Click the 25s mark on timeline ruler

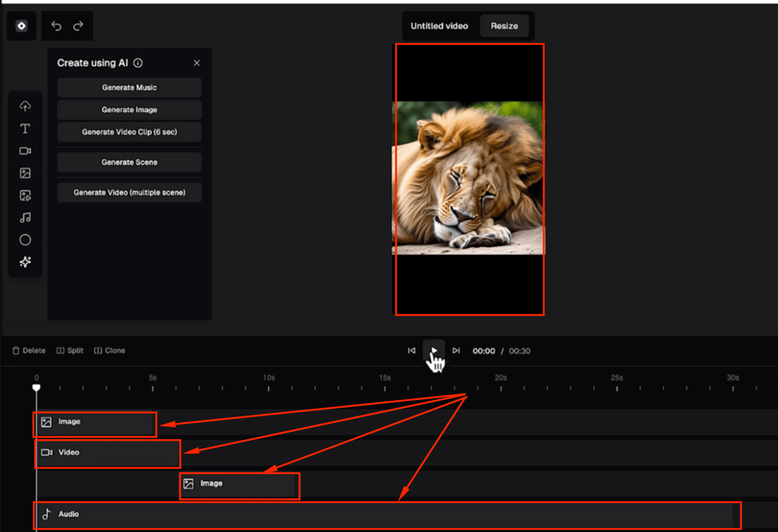[617, 378]
